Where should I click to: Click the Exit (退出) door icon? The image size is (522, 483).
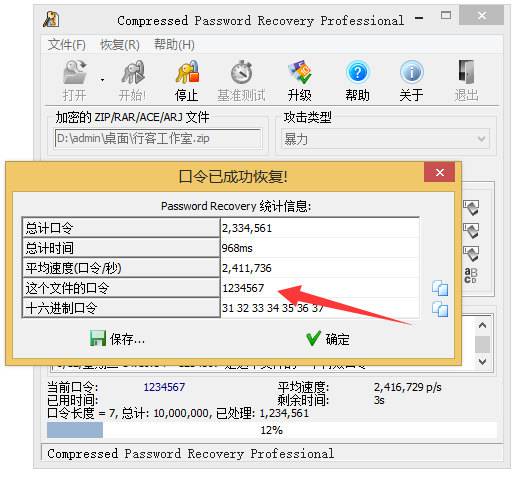pyautogui.click(x=466, y=72)
